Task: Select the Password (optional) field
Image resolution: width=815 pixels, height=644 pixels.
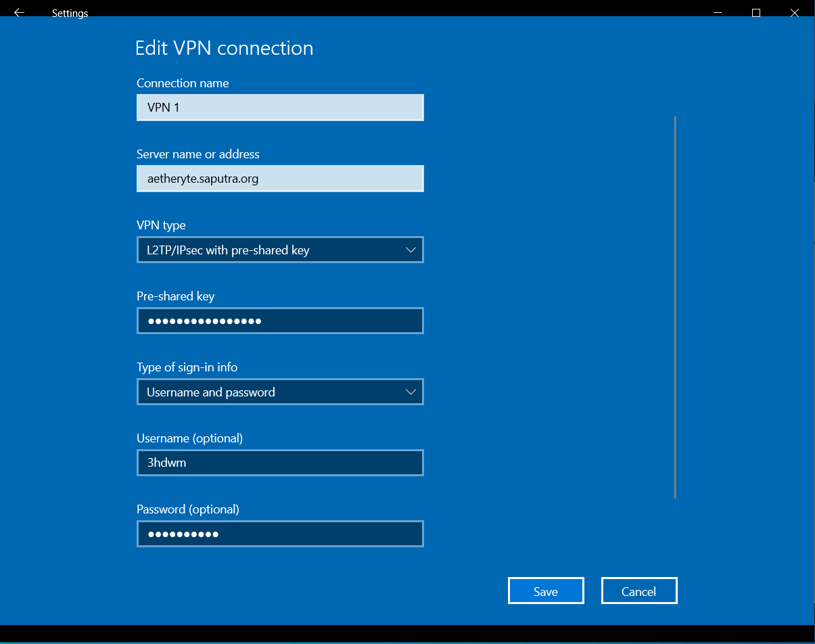Action: 280,534
